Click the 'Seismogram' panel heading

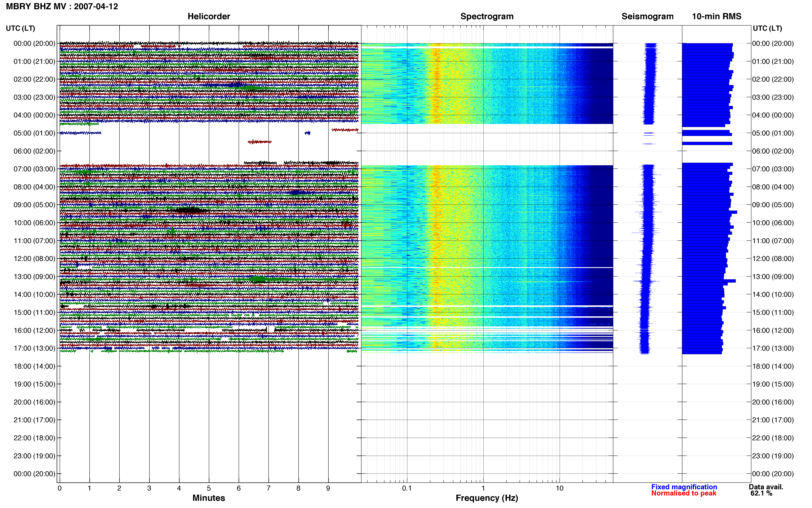click(647, 16)
